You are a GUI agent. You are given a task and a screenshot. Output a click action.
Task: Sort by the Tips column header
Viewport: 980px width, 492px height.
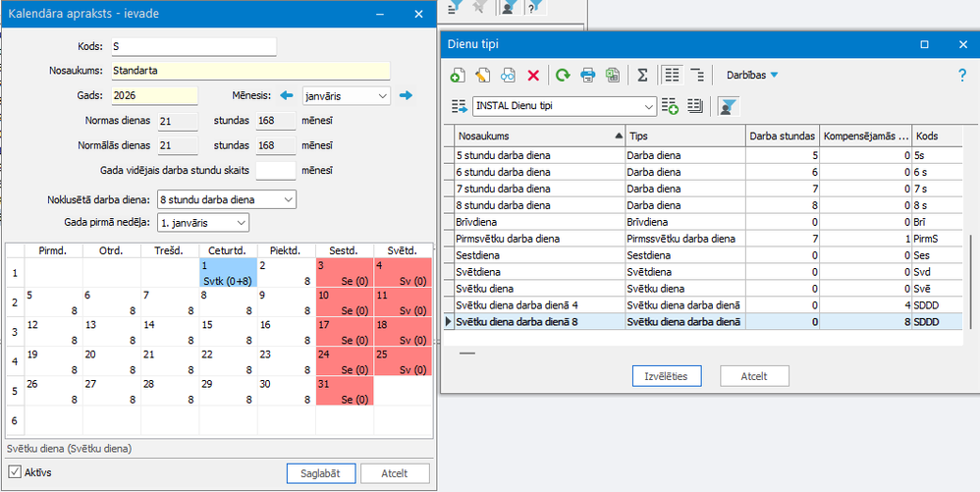point(685,136)
